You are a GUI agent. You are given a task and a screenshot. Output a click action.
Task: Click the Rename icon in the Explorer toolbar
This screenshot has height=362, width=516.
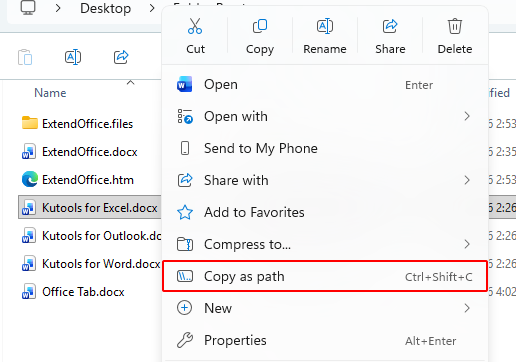(73, 57)
